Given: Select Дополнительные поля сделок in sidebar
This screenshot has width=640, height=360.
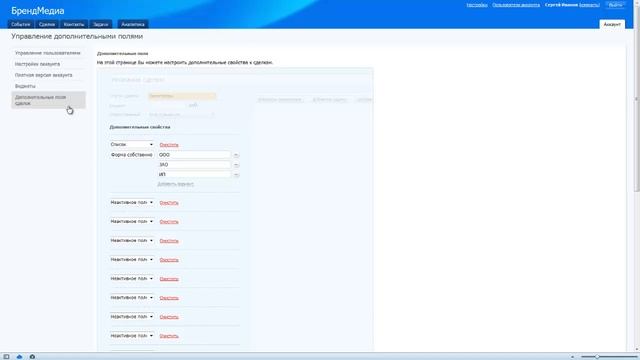Looking at the screenshot, I should pos(49,100).
